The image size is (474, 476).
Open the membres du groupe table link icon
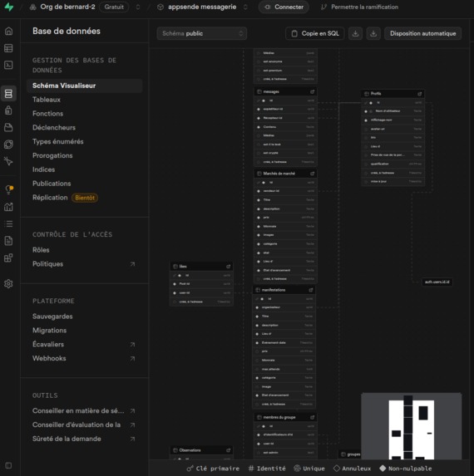312,417
